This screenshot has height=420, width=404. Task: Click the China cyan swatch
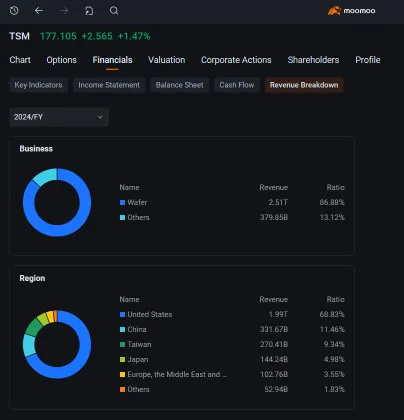(122, 329)
